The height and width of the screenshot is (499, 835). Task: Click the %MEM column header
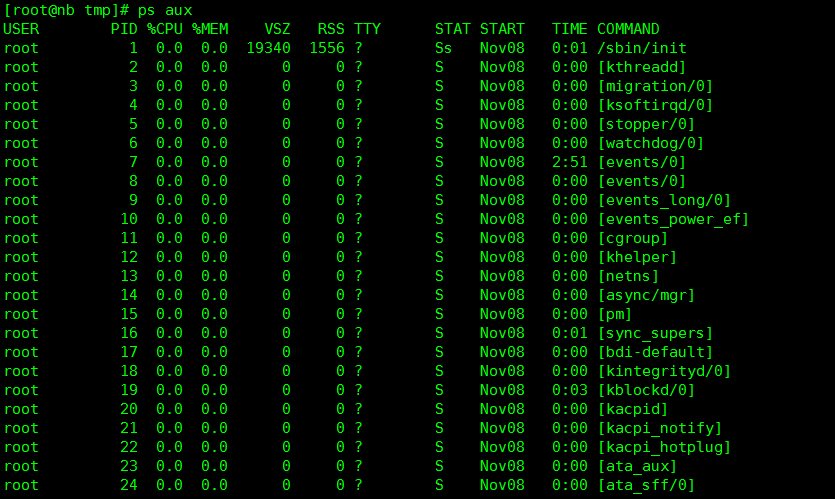(210, 29)
